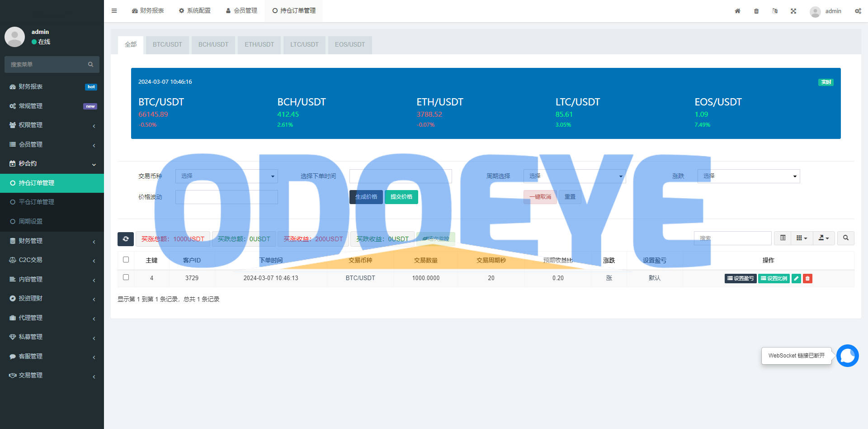Refresh the orders table
The height and width of the screenshot is (429, 868).
[x=126, y=239]
